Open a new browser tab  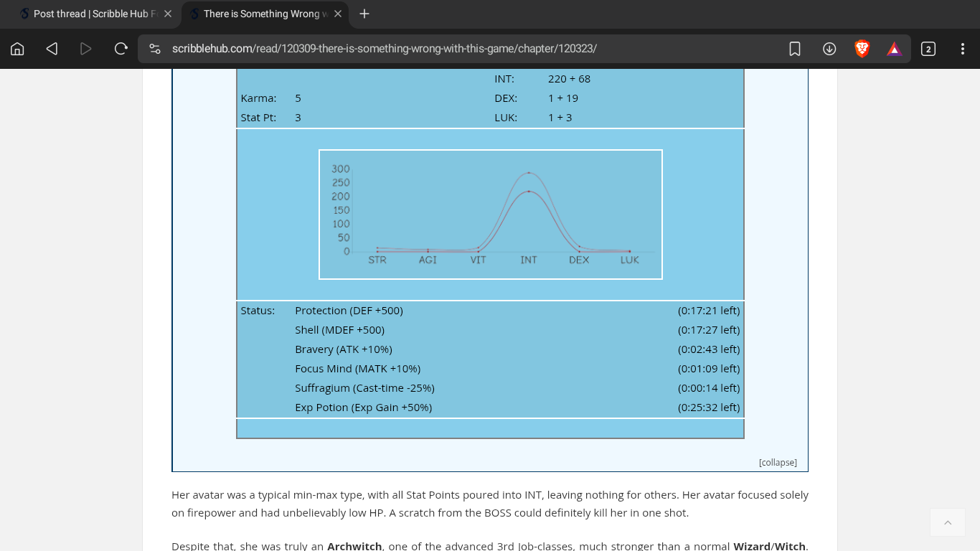(x=364, y=14)
